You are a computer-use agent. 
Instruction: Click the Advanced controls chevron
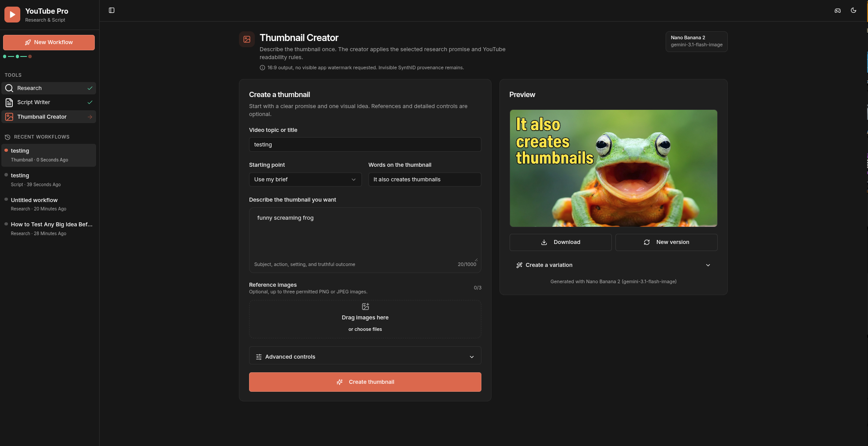(x=472, y=357)
